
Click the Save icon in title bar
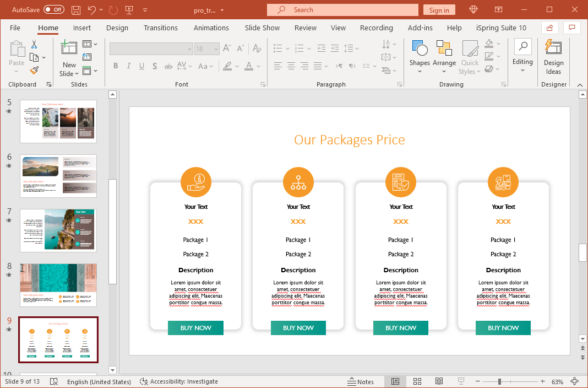click(76, 10)
